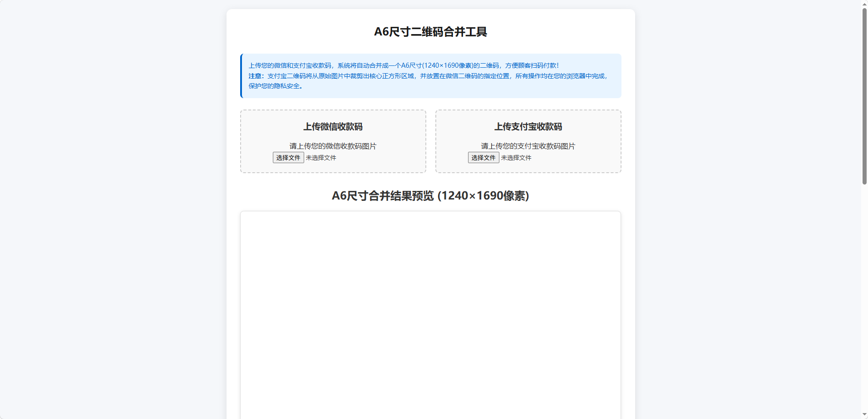Click 选择文件 button under 上传微信收款码
868x419 pixels.
(x=288, y=158)
